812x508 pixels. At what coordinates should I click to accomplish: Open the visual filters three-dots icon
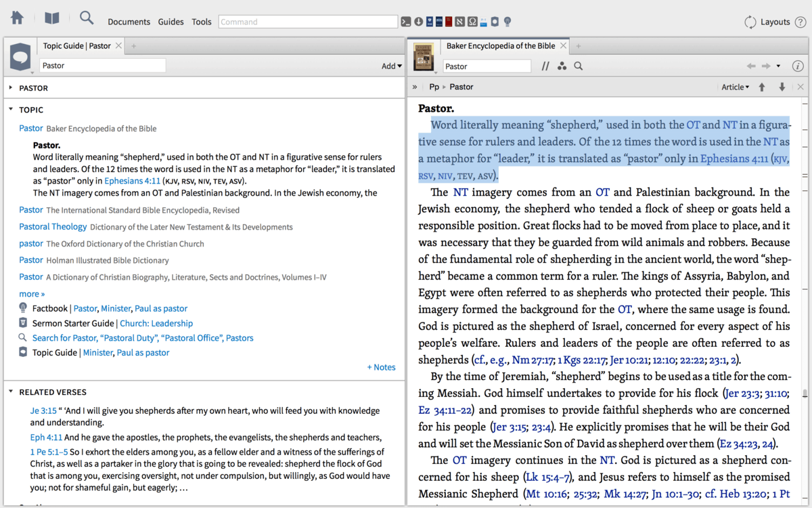coord(562,66)
